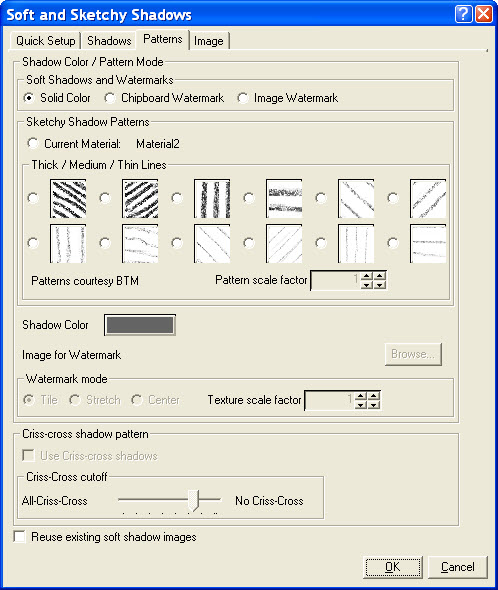The height and width of the screenshot is (590, 498).
Task: Go to the Image tab
Action: click(x=209, y=41)
